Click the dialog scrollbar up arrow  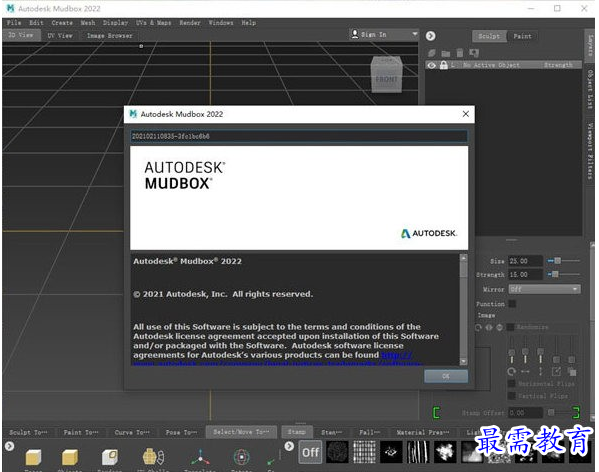(x=463, y=258)
